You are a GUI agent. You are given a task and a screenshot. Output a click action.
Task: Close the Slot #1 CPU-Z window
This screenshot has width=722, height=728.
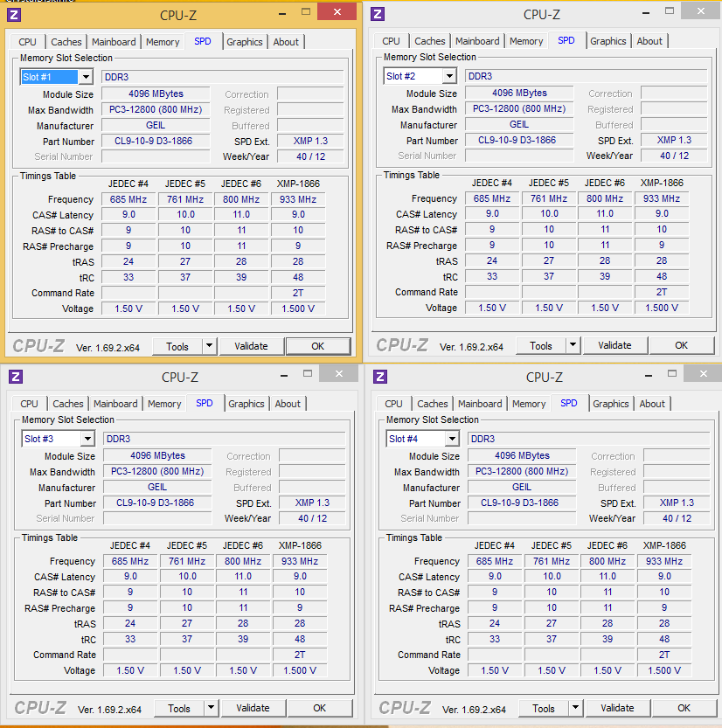click(337, 12)
